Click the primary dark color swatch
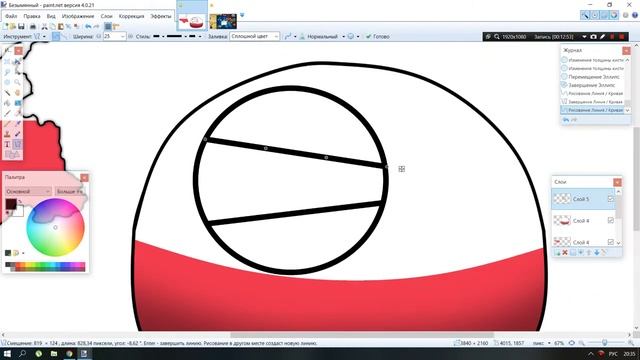Viewport: 640px width, 360px height. [11, 204]
